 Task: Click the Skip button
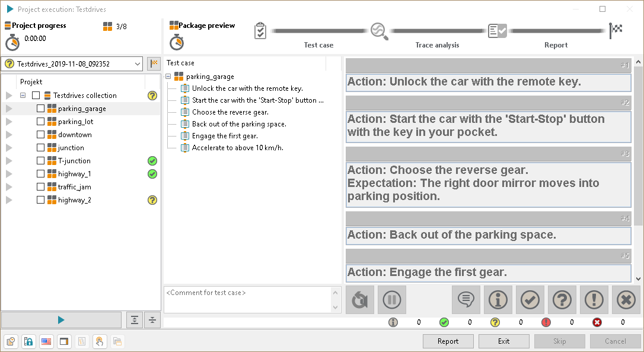point(560,341)
